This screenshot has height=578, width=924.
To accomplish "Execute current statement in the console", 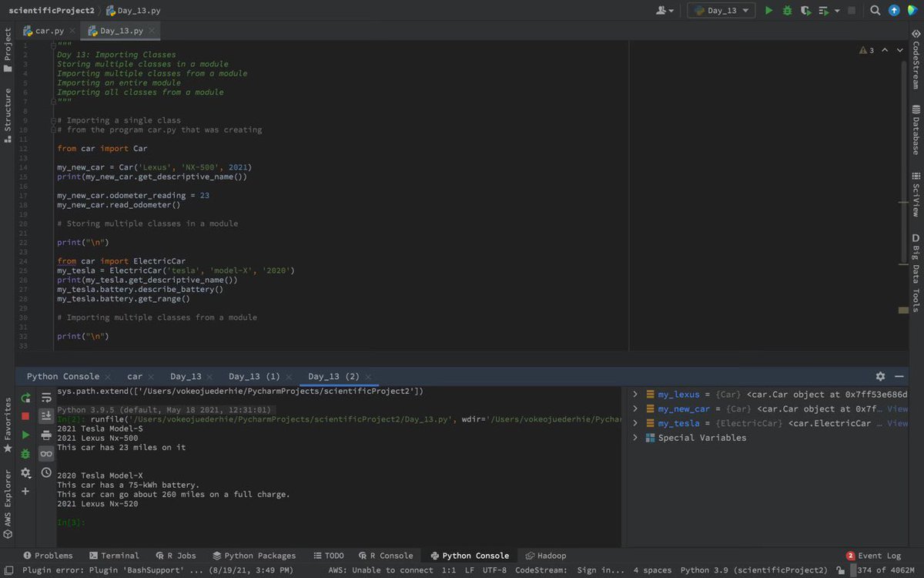I will pyautogui.click(x=25, y=435).
